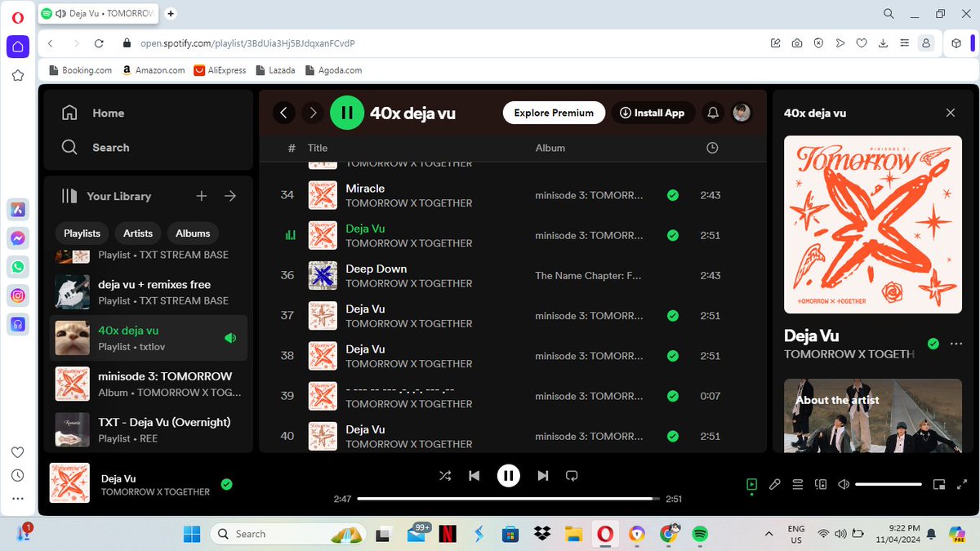Click Install App button
This screenshot has width=980, height=551.
[x=653, y=113]
